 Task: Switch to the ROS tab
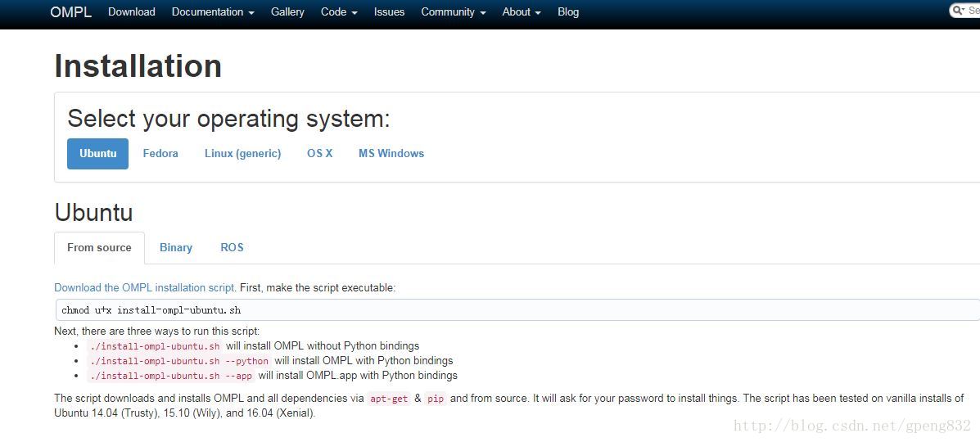[232, 247]
